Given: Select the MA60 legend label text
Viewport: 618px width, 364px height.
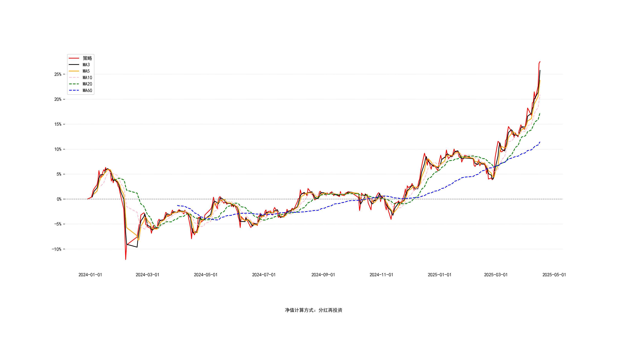Looking at the screenshot, I should 87,90.
